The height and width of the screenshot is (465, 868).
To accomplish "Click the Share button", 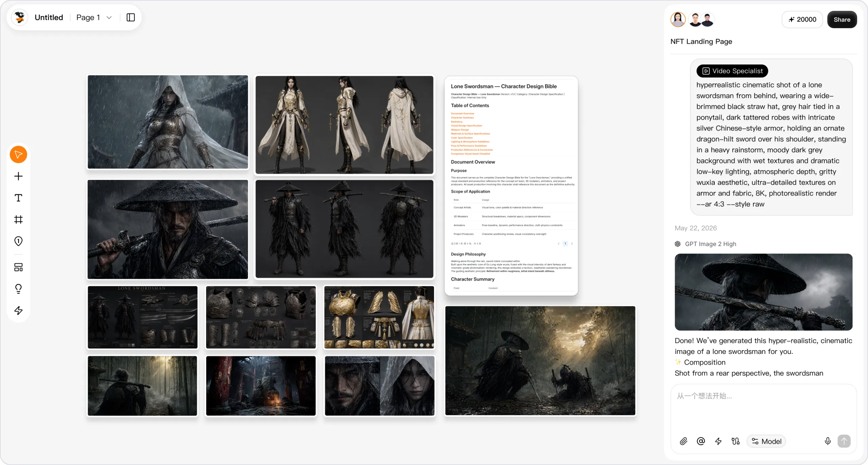I will pos(842,19).
